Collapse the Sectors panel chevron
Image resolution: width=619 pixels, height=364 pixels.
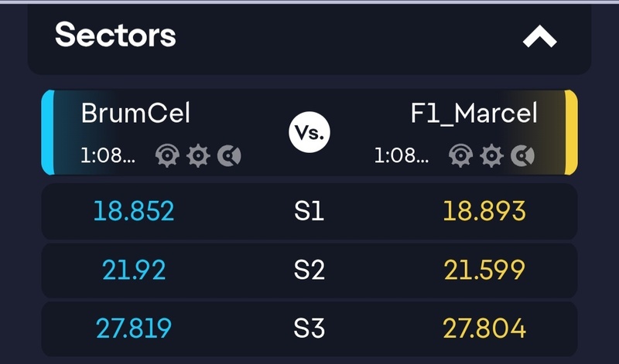point(539,36)
